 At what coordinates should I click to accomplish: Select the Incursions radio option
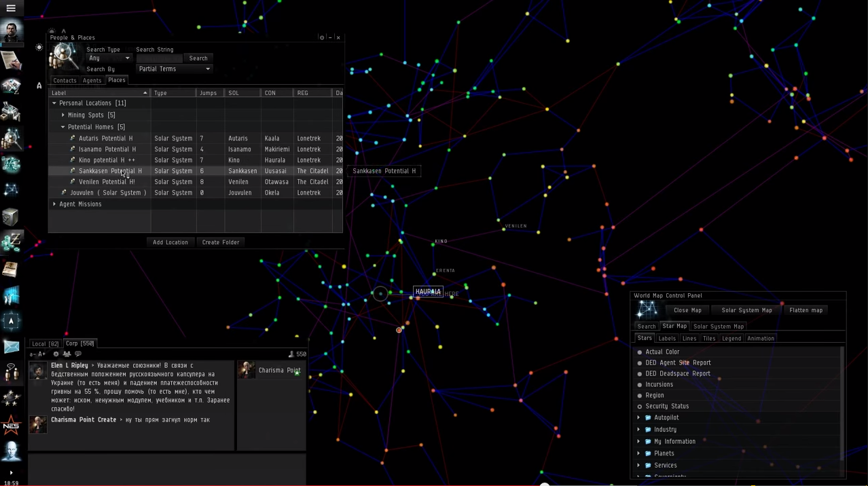coord(640,384)
